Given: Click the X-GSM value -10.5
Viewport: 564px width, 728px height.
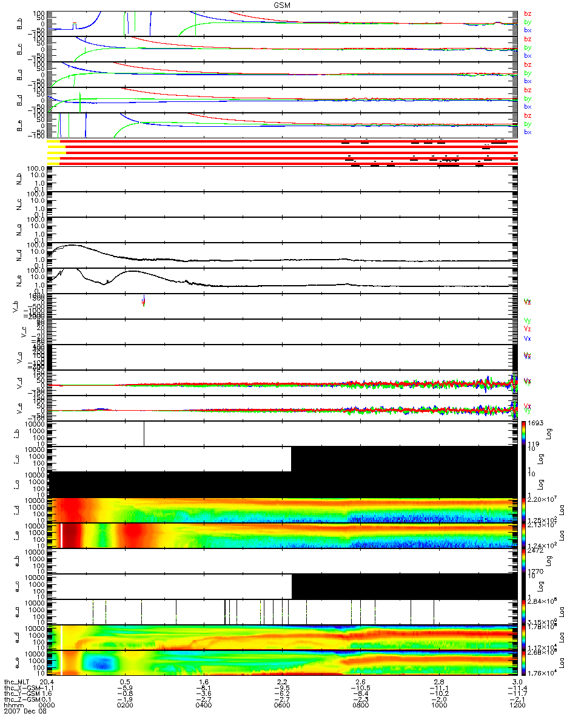Looking at the screenshot, I should (x=360, y=687).
